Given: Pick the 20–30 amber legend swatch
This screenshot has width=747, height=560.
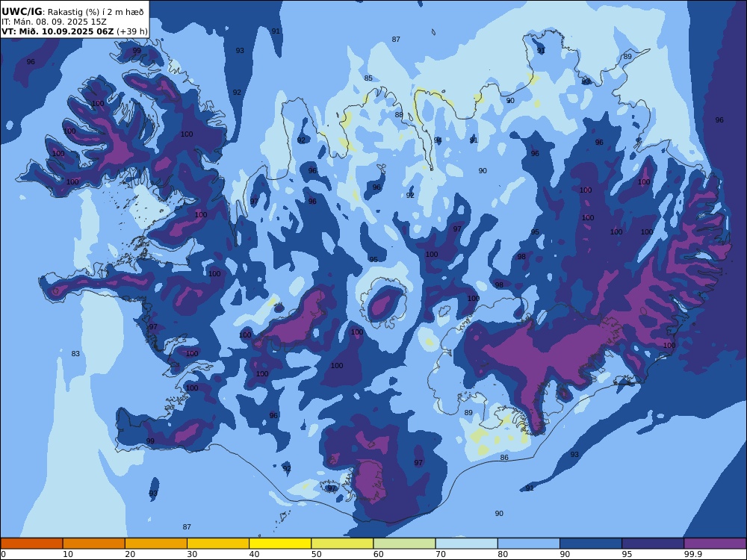Looking at the screenshot, I should coord(156,544).
